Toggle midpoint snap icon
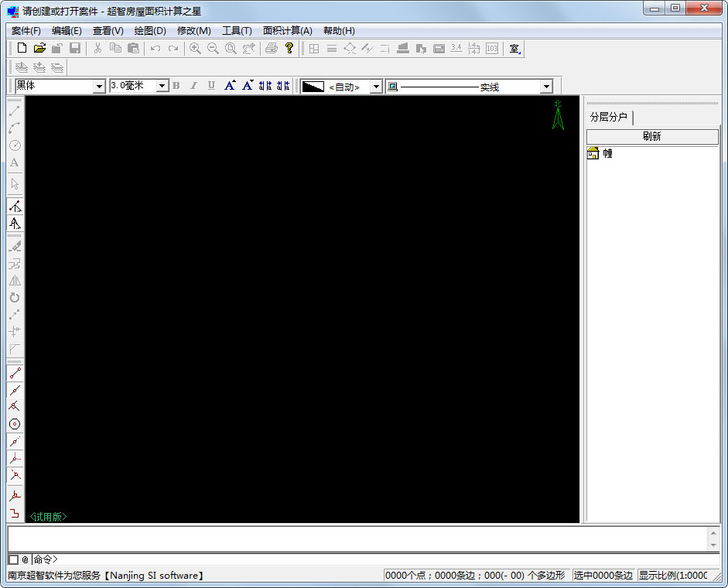 coord(15,390)
